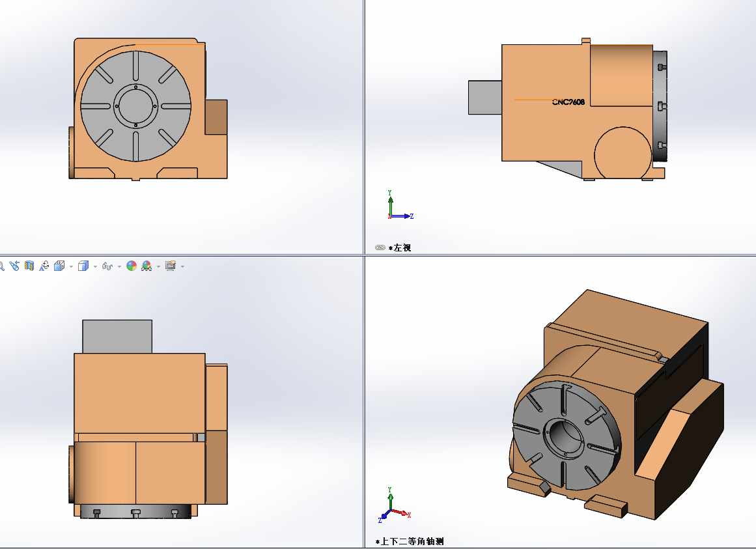Viewport: 756px width, 549px height.
Task: Activate the Section View tool
Action: point(29,266)
